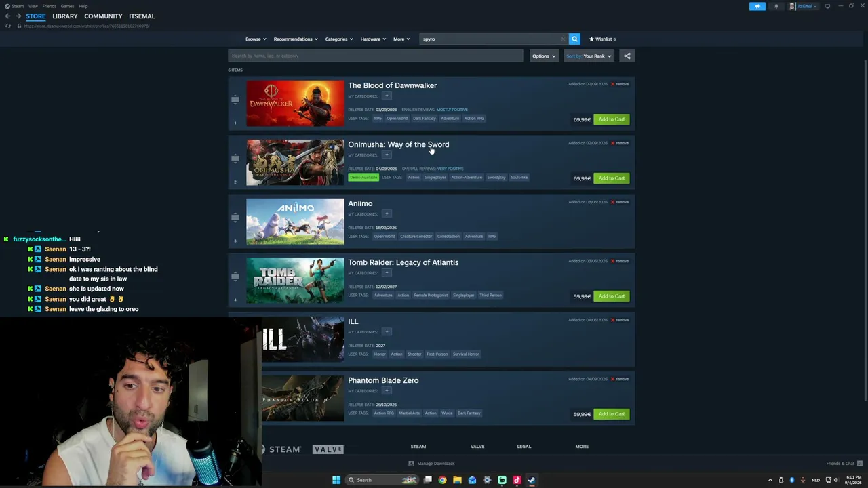Add Tomb Raider: Legacy of Atlantis to cart
The height and width of the screenshot is (488, 868).
tap(612, 296)
